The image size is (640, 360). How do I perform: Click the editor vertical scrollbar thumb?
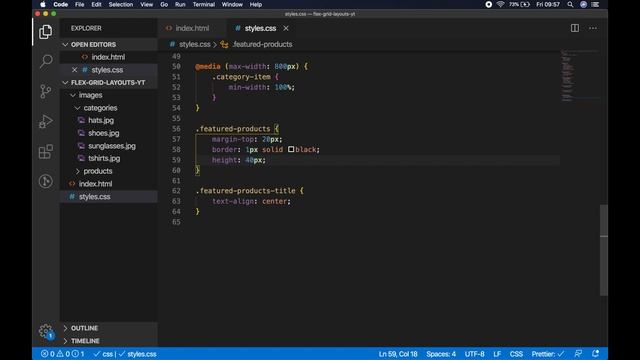[x=604, y=250]
